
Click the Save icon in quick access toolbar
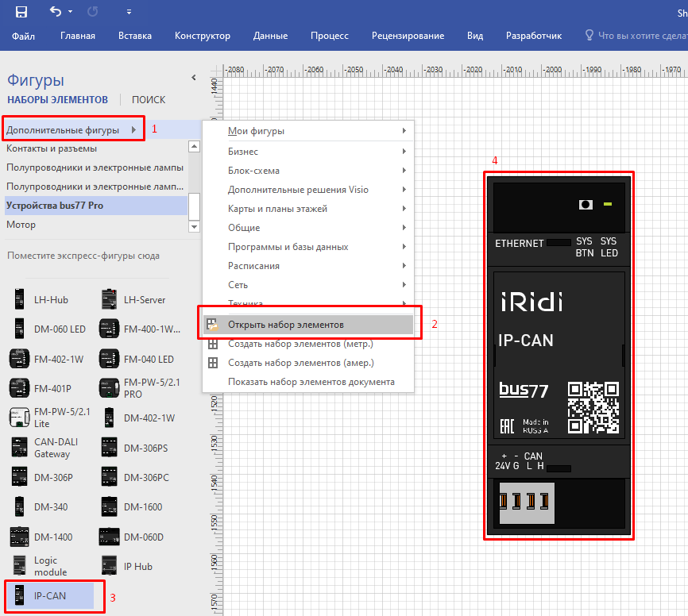point(20,11)
